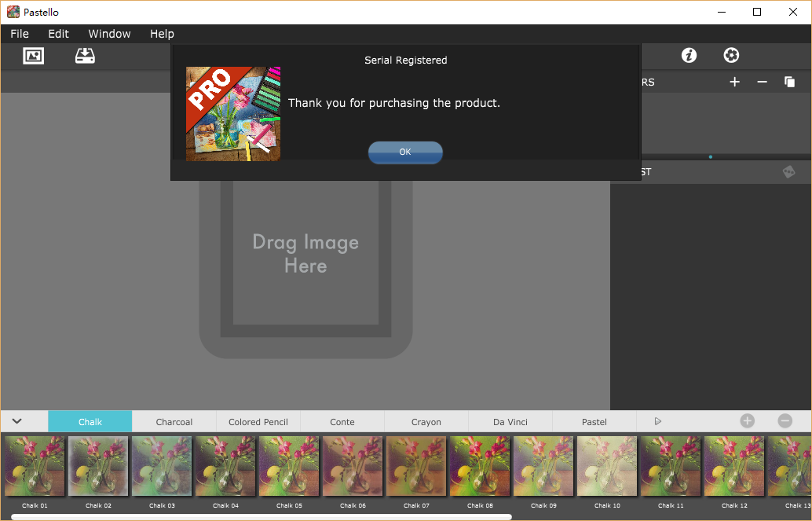Switch to the Charcoal tab
Image resolution: width=812 pixels, height=521 pixels.
point(174,422)
